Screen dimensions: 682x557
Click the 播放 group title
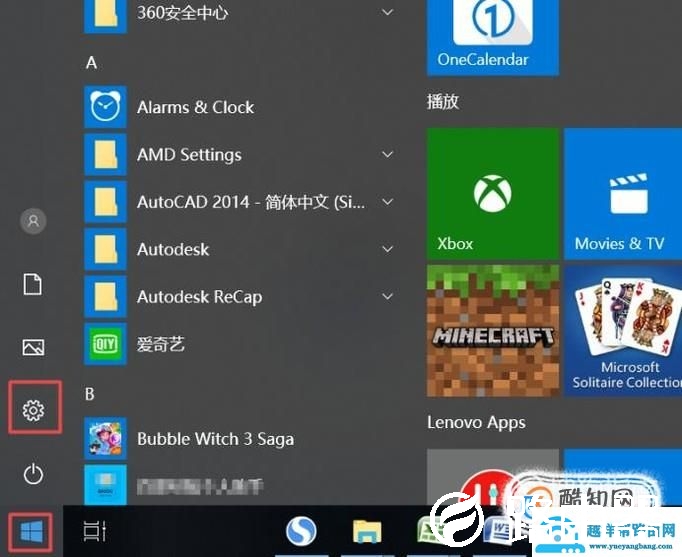click(443, 102)
